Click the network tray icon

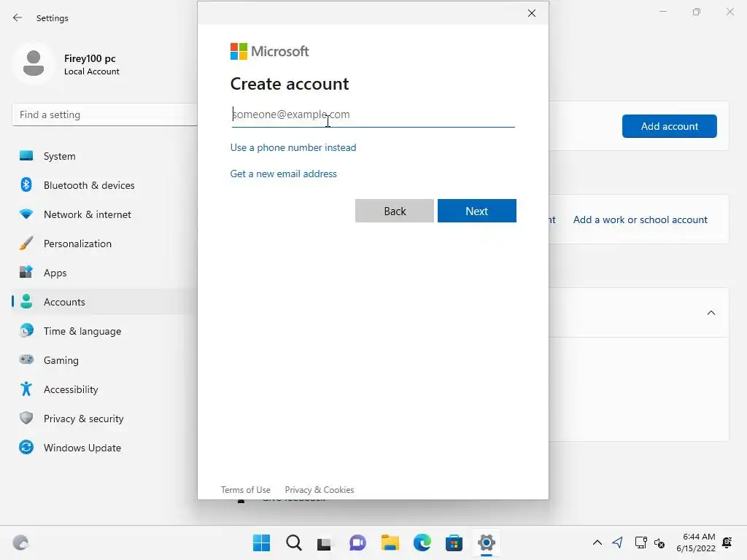(x=640, y=542)
